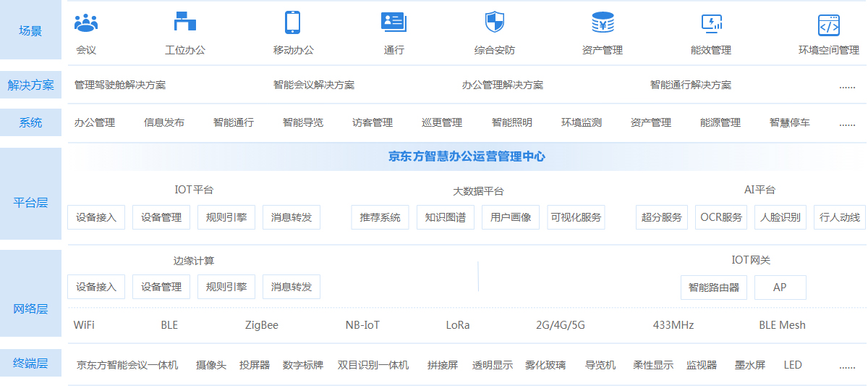Open the 环境空间管理 code window icon
Image resolution: width=868 pixels, height=386 pixels.
tap(828, 25)
